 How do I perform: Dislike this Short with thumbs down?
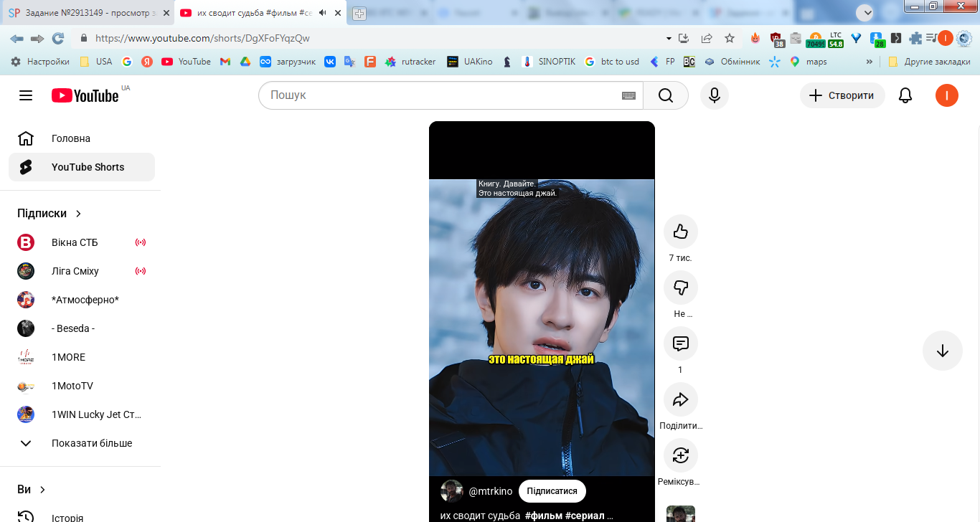(x=681, y=288)
